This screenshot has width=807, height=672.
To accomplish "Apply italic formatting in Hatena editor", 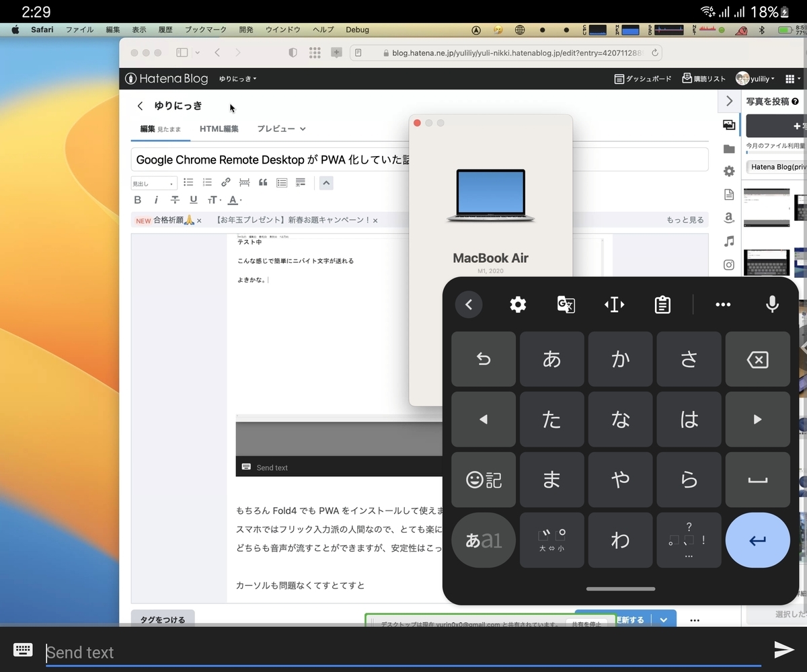I will [156, 200].
